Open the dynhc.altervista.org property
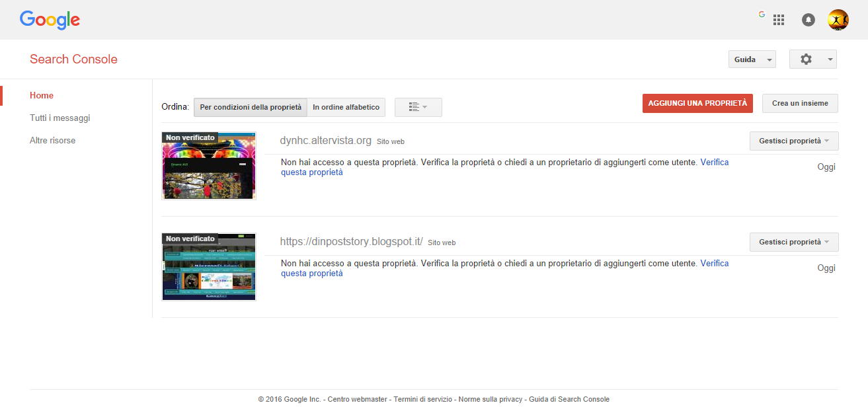This screenshot has width=868, height=407. pyautogui.click(x=326, y=141)
